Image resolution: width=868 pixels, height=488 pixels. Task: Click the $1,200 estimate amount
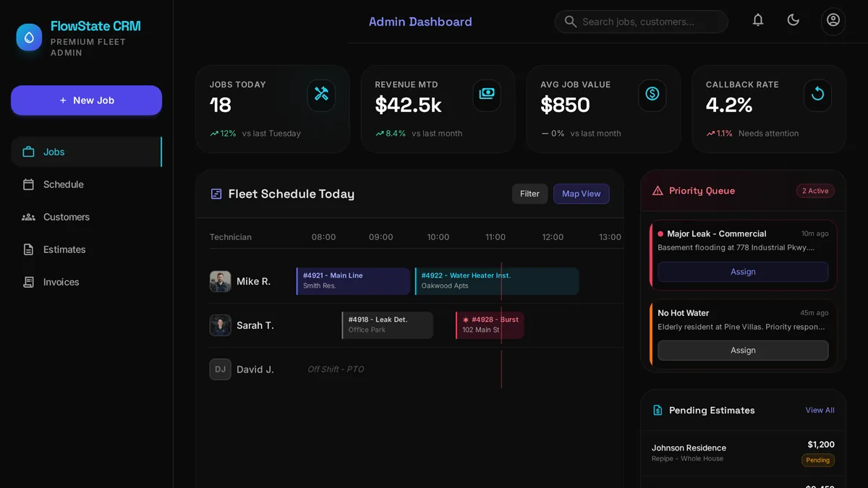pos(821,445)
